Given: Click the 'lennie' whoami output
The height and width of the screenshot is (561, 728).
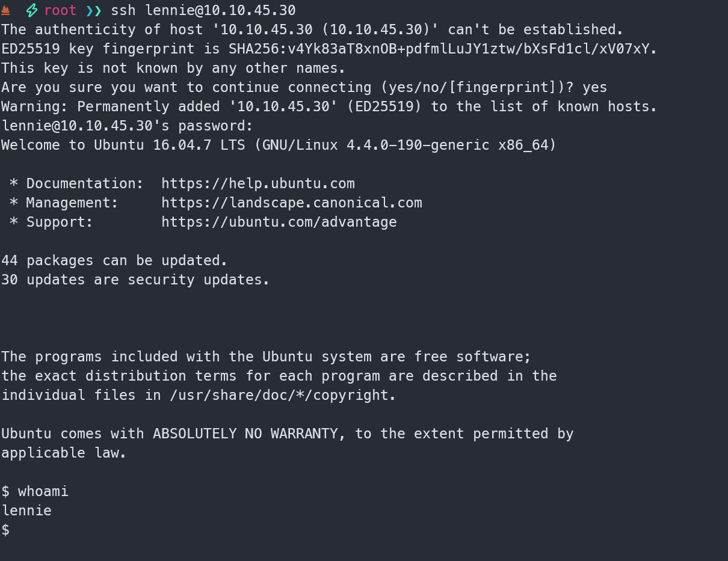Looking at the screenshot, I should click(x=26, y=510).
